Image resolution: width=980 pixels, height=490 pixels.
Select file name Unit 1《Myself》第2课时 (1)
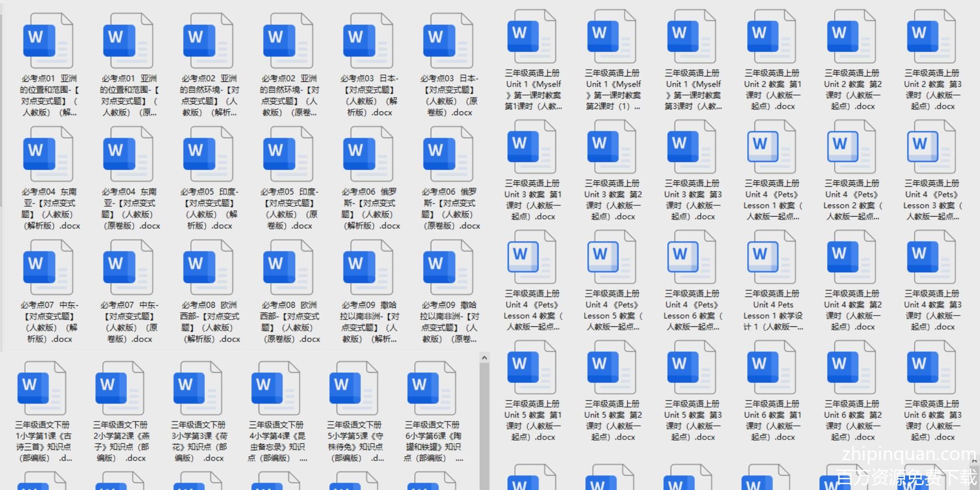coord(612,90)
